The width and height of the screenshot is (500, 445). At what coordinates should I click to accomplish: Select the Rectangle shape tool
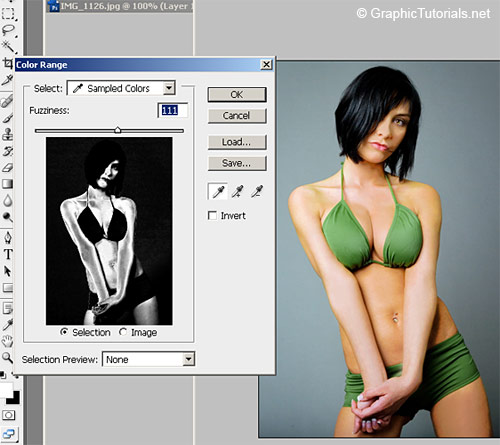click(7, 287)
